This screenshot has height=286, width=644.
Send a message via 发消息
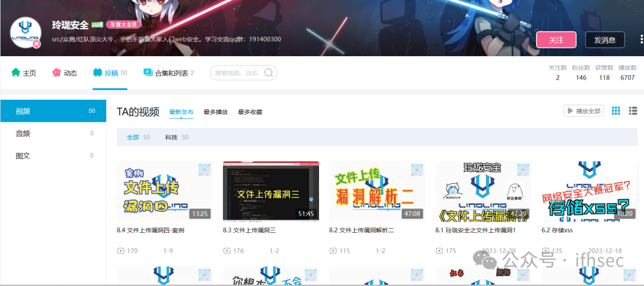pyautogui.click(x=605, y=40)
